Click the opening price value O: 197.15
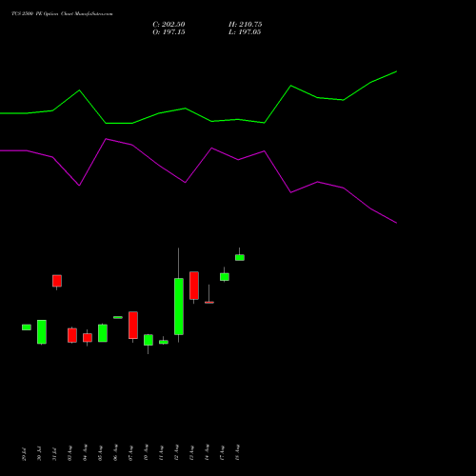 pos(169,32)
